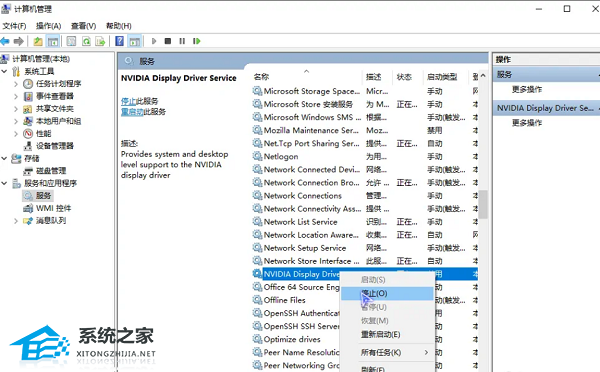
Task: Choose 重新启动(E) in the context menu
Action: [x=387, y=334]
